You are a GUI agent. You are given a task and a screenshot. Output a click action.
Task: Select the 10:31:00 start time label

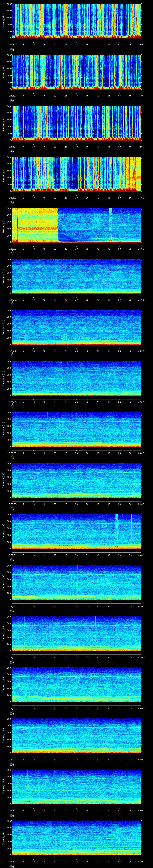coord(12,147)
